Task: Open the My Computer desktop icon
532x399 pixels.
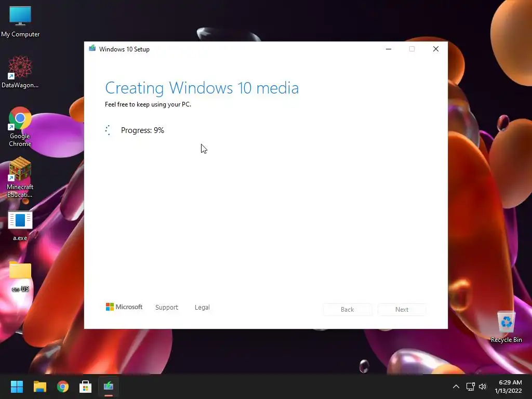Action: point(20,21)
